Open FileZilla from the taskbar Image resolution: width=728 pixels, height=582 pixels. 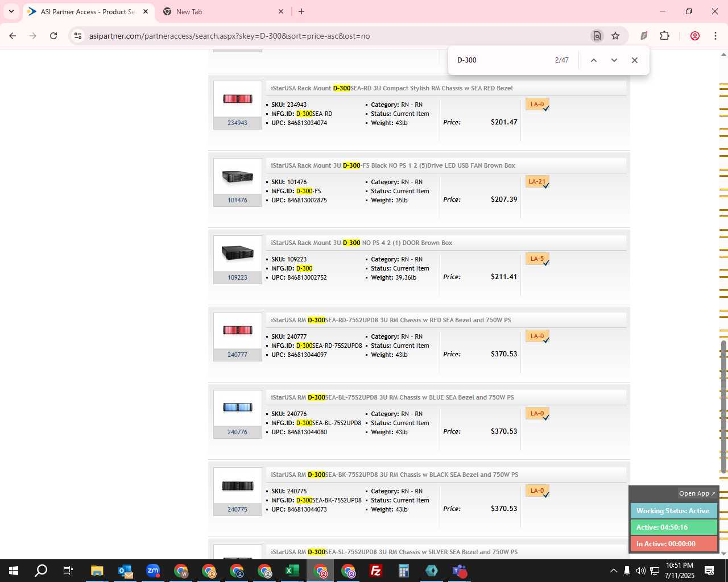coord(375,571)
